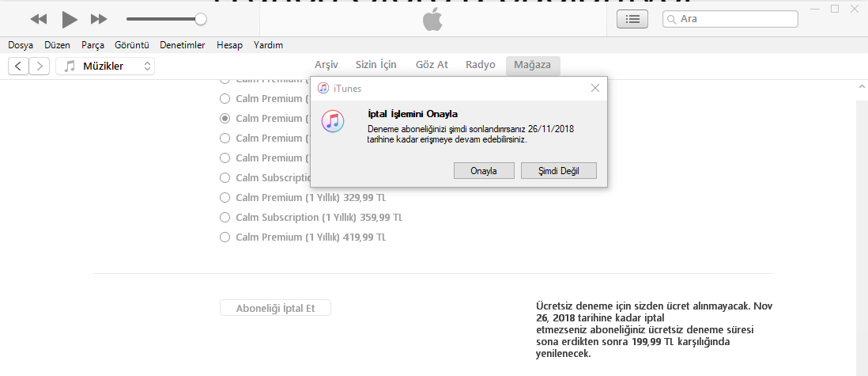Open the Hesap menu

coord(229,45)
